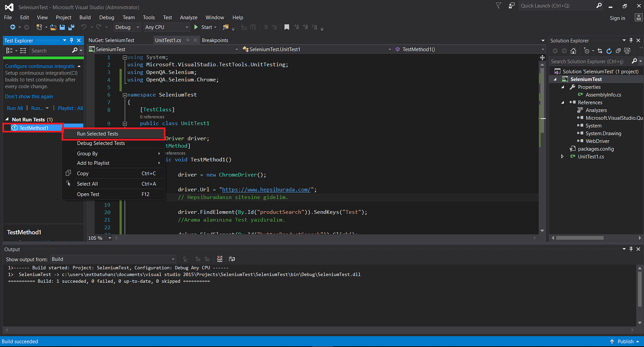Image resolution: width=644 pixels, height=347 pixels.
Task: Open the Show output from Build dropdown
Action: [113, 259]
